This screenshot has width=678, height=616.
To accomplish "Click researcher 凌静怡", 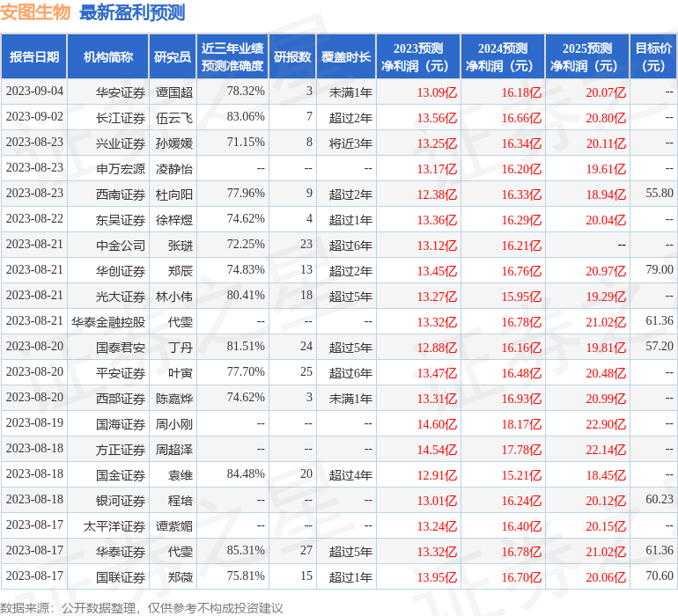I will coord(173,169).
